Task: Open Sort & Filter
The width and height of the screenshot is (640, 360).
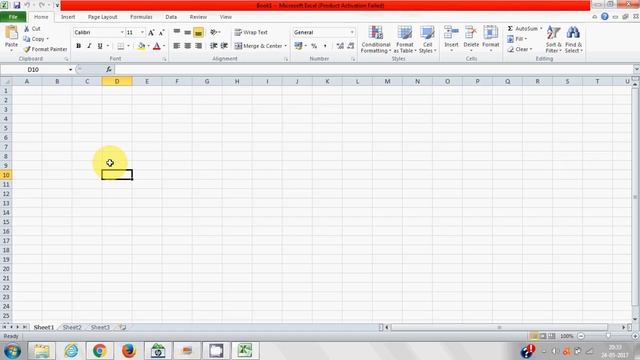Action: coord(553,39)
